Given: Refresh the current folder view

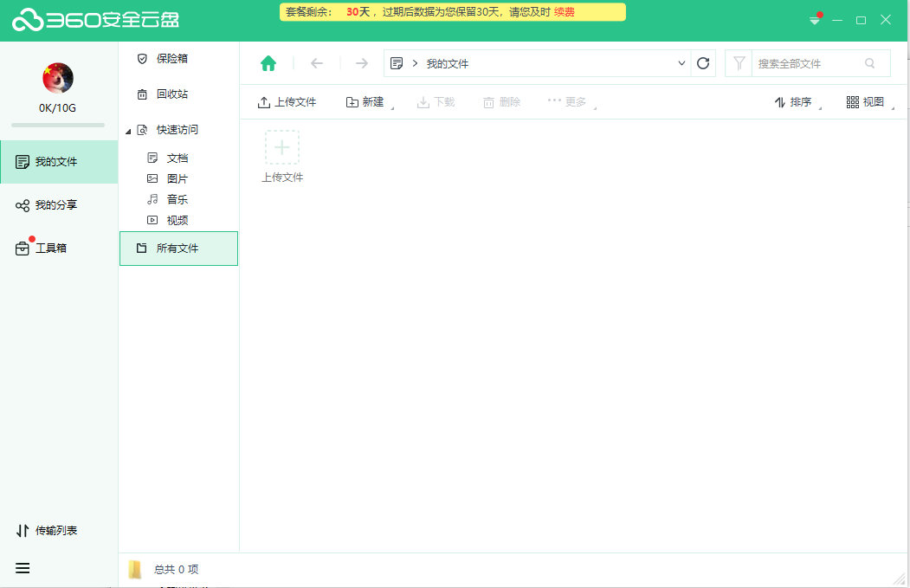Looking at the screenshot, I should 703,63.
